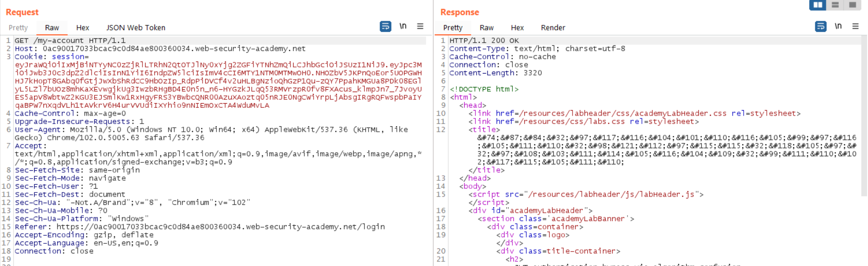Click 'Sec-Ch-Ua-Mobile: ?0' header

pyautogui.click(x=61, y=210)
